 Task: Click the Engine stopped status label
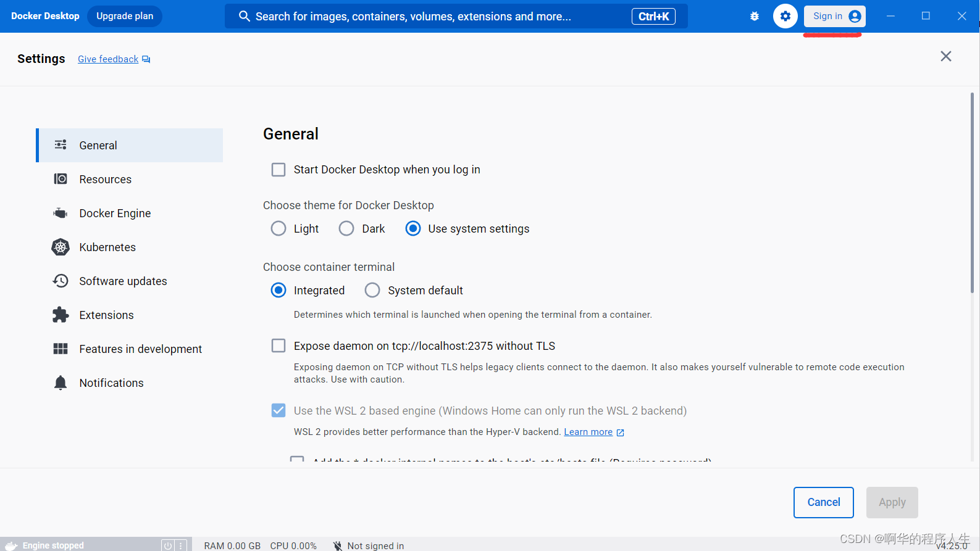click(x=53, y=545)
